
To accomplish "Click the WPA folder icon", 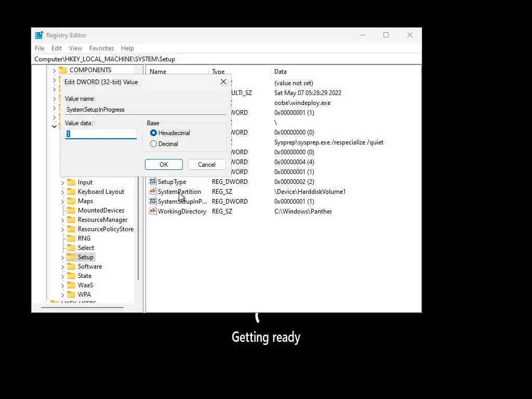I will coord(71,294).
